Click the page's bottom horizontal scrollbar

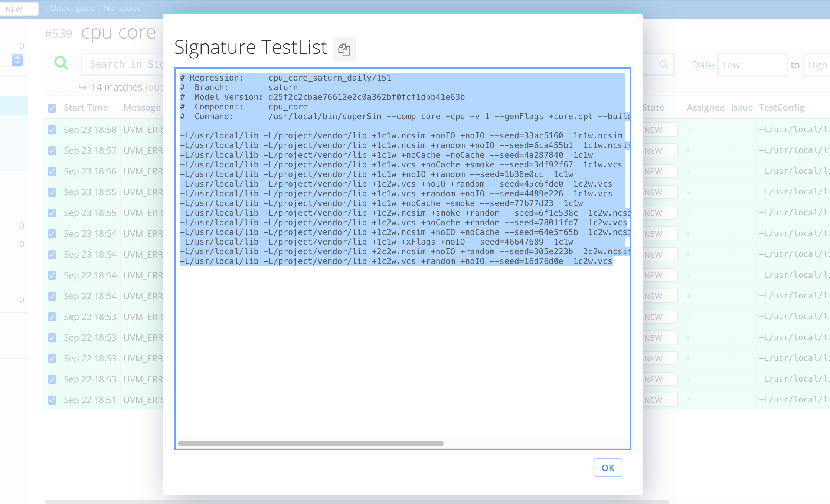tap(357, 501)
